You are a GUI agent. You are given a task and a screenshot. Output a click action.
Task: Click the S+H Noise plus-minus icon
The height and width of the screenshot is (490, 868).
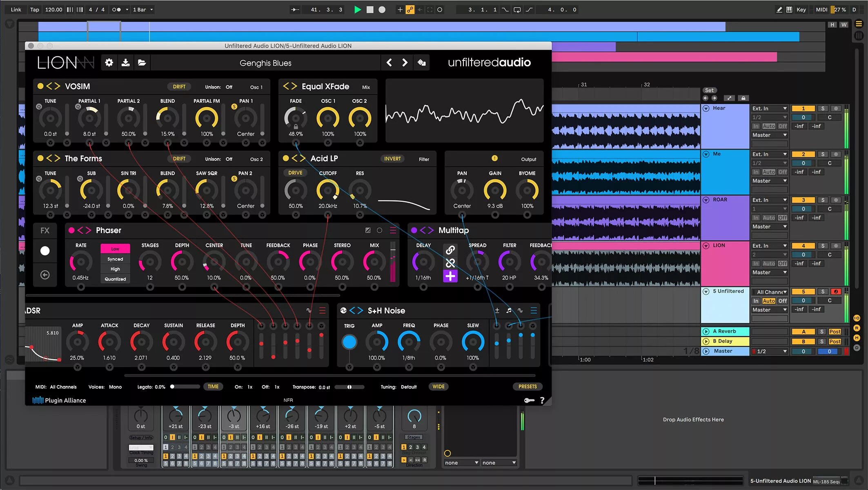497,310
